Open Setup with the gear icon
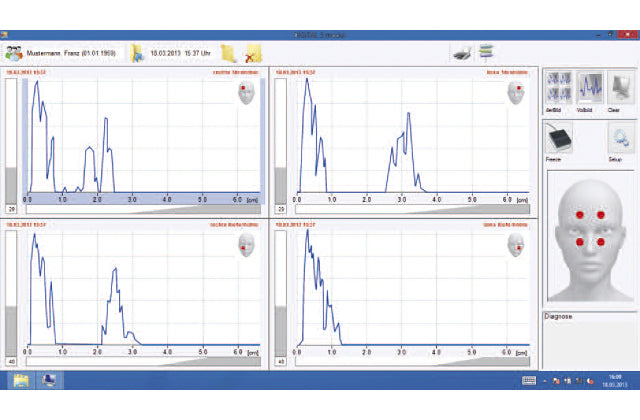 (621, 139)
